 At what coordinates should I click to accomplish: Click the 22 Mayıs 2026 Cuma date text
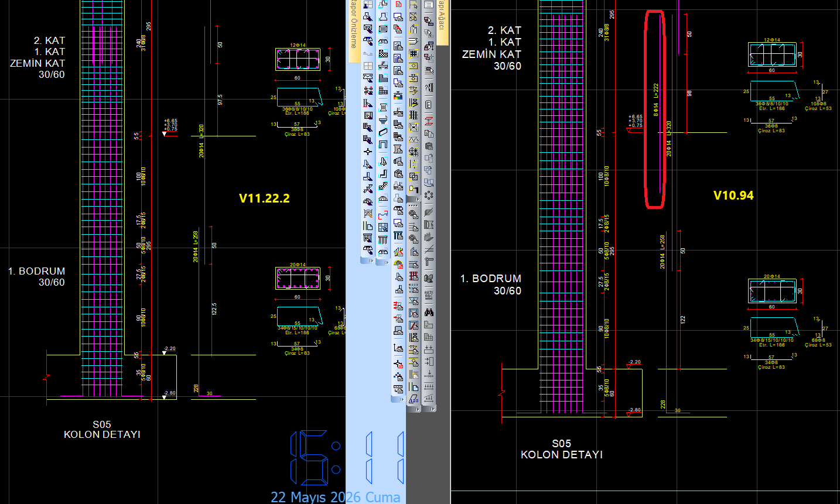coord(335,497)
